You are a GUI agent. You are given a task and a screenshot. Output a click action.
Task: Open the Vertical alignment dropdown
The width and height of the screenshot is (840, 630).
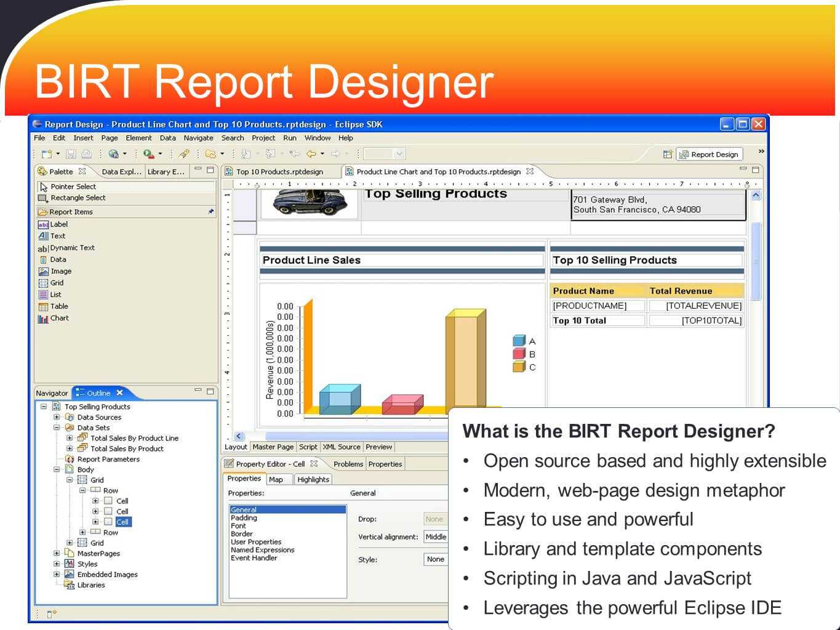point(436,537)
